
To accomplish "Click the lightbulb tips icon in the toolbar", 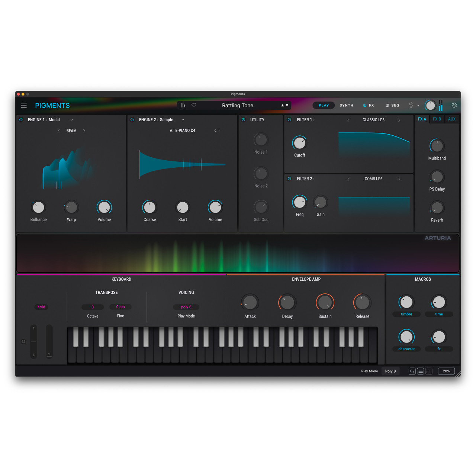I will click(411, 105).
